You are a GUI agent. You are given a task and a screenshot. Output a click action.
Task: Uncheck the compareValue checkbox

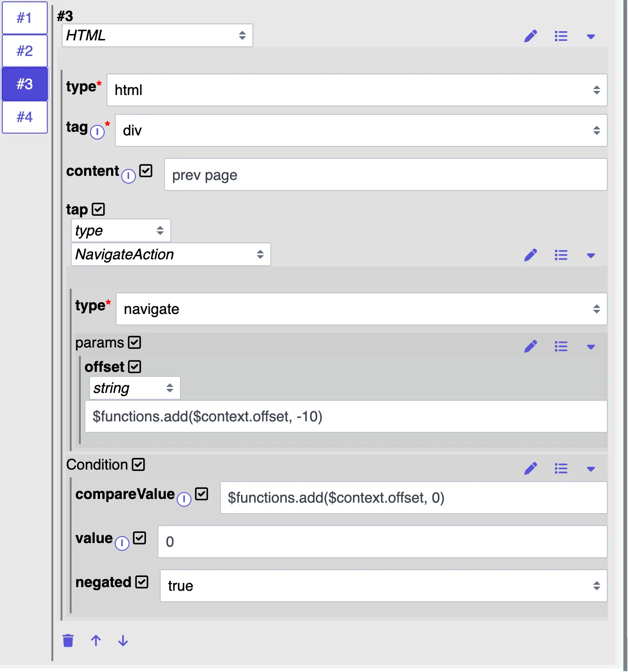click(x=202, y=494)
